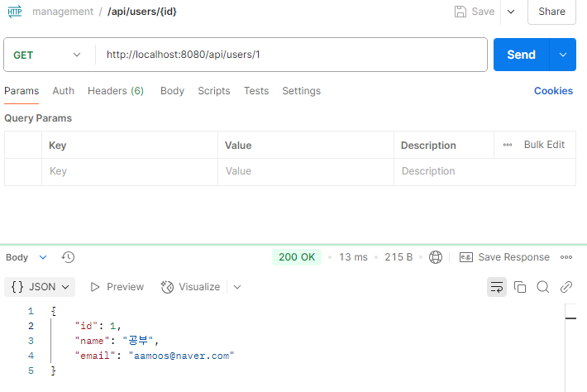Open the Cookies link
Viewport: 587px width, 392px height.
(553, 91)
